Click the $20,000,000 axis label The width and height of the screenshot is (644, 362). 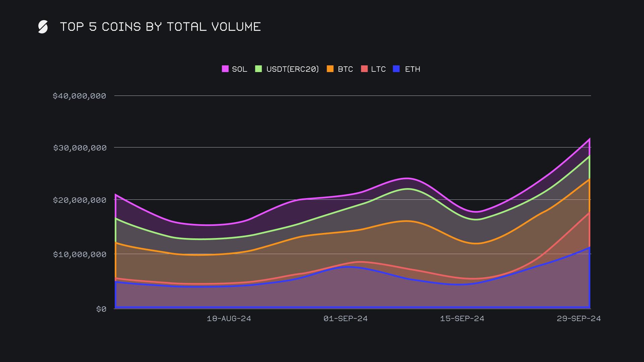80,200
